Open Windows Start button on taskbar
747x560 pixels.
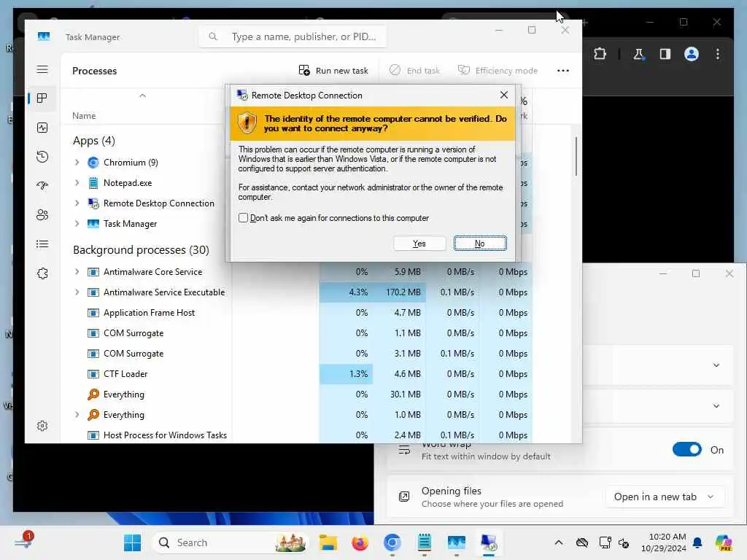[x=133, y=542]
